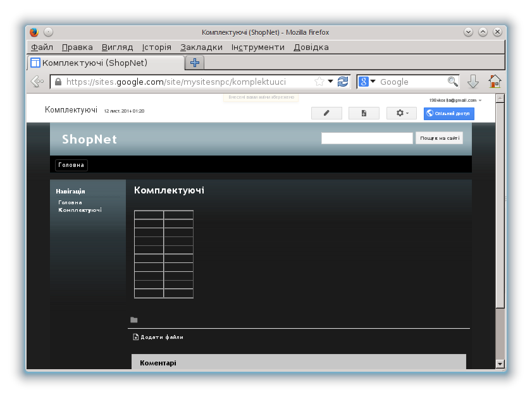This screenshot has width=532, height=397.
Task: Click the pencil edit page button
Action: click(x=326, y=113)
